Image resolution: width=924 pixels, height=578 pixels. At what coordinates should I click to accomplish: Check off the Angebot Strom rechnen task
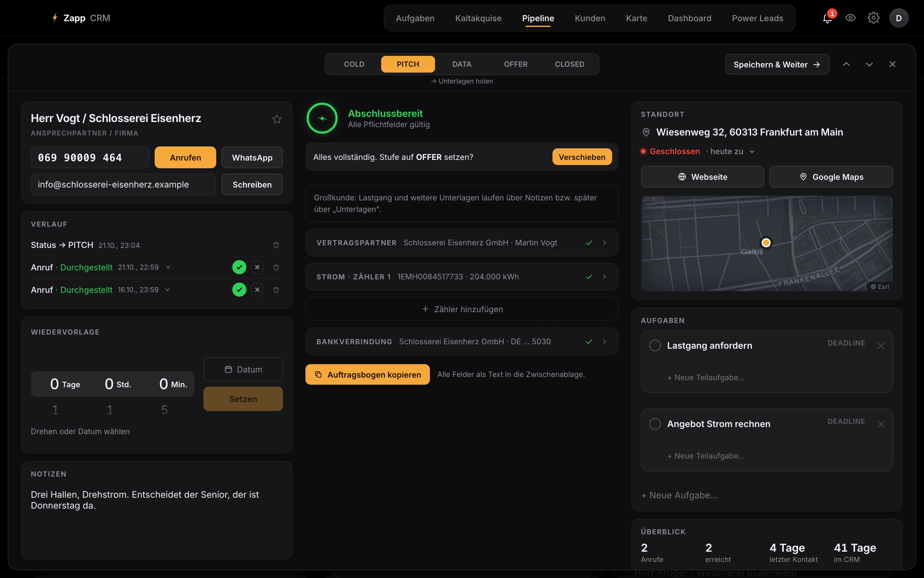pyautogui.click(x=655, y=424)
